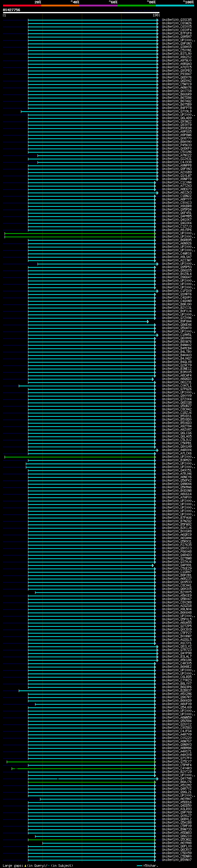Screen dimensions: 197x868
Task: Click hit label UniRef100_P27635
Action: pyautogui.click(x=177, y=545)
